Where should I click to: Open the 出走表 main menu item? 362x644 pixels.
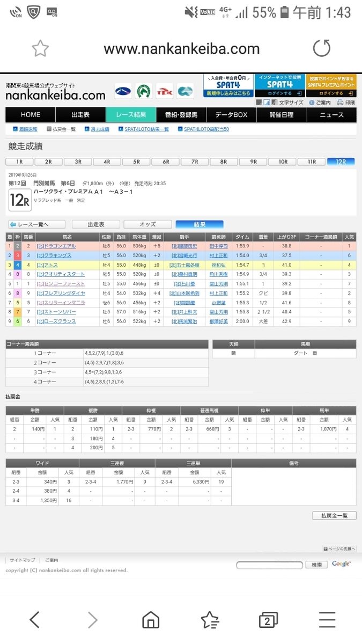pyautogui.click(x=80, y=115)
